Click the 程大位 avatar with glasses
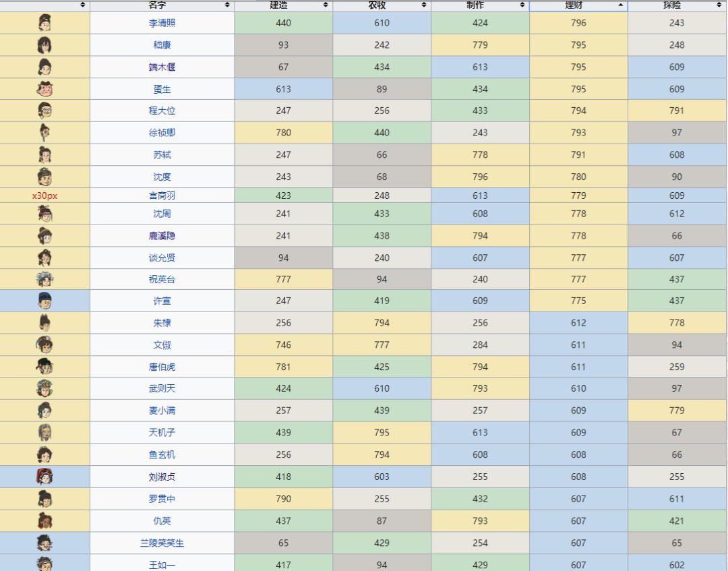This screenshot has height=571, width=728. [x=45, y=111]
